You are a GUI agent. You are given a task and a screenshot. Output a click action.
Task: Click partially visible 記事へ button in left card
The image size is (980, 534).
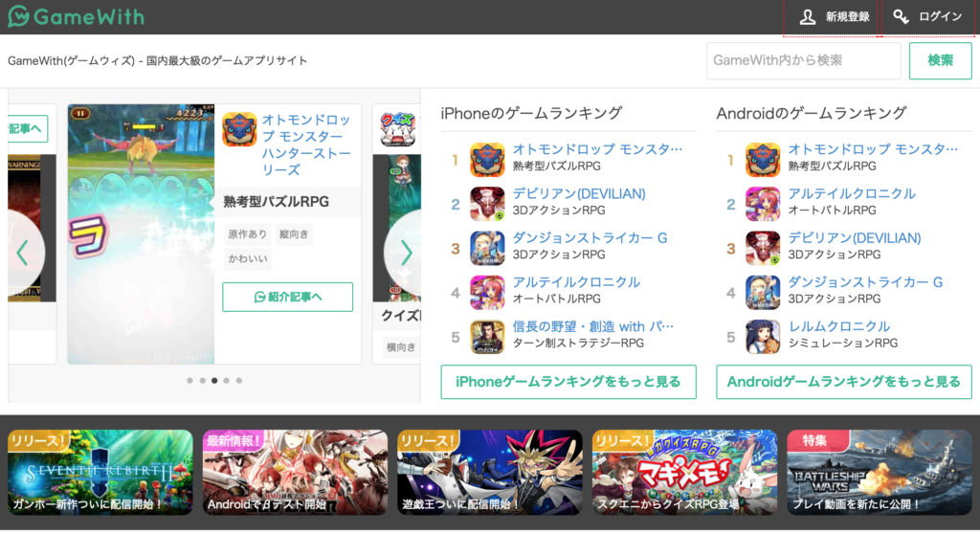pyautogui.click(x=28, y=129)
